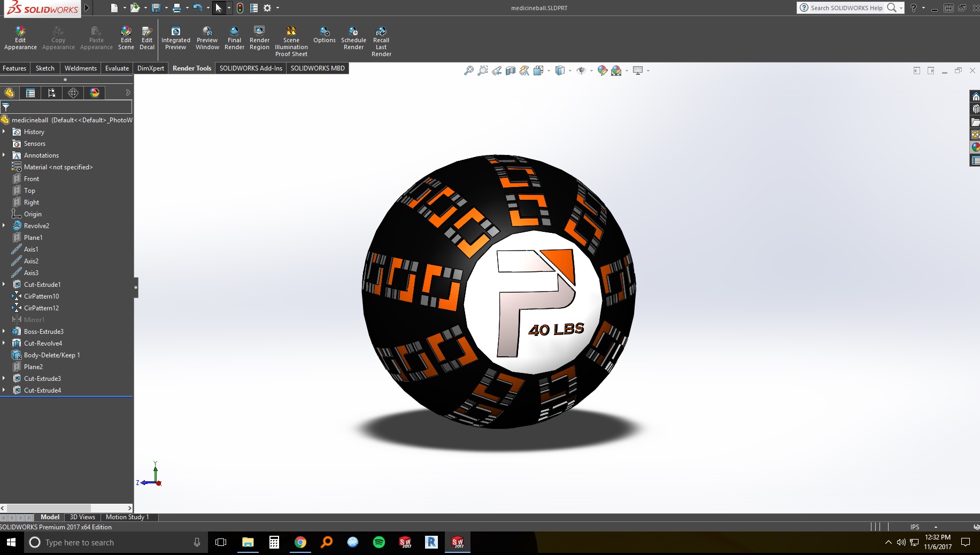Open render Options

(x=324, y=35)
